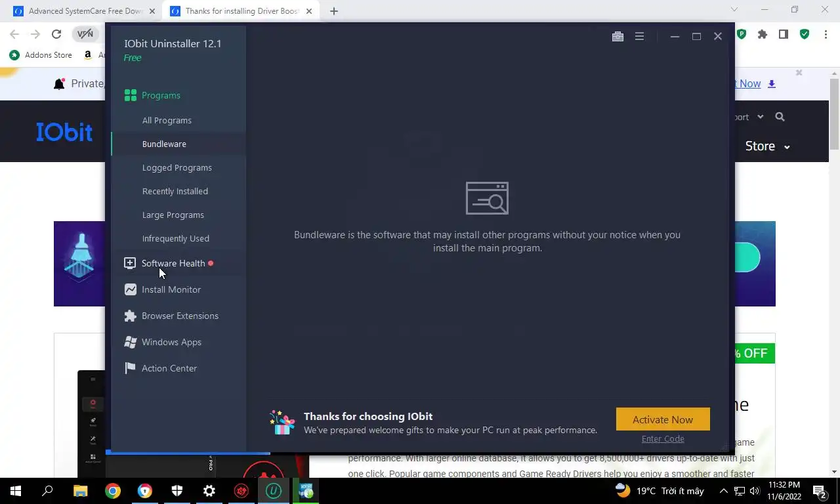The width and height of the screenshot is (840, 504).
Task: Show Infrequently Used programs
Action: pyautogui.click(x=176, y=238)
